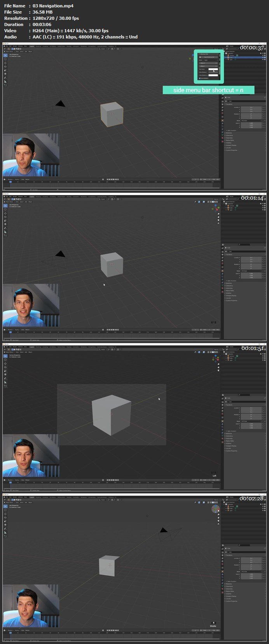Viewport: 269px width, 644px height.
Task: Click the pan hand icon in 00:01:14 frame
Action: coord(218,217)
